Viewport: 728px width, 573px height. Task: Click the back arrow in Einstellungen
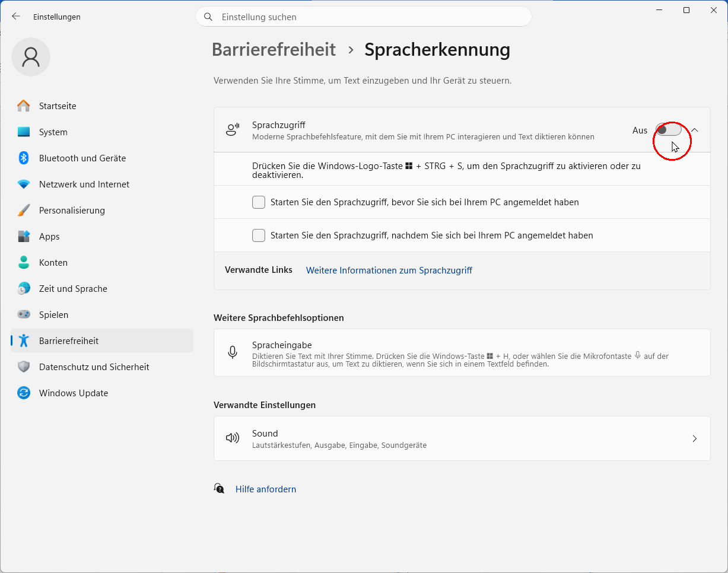pyautogui.click(x=16, y=17)
